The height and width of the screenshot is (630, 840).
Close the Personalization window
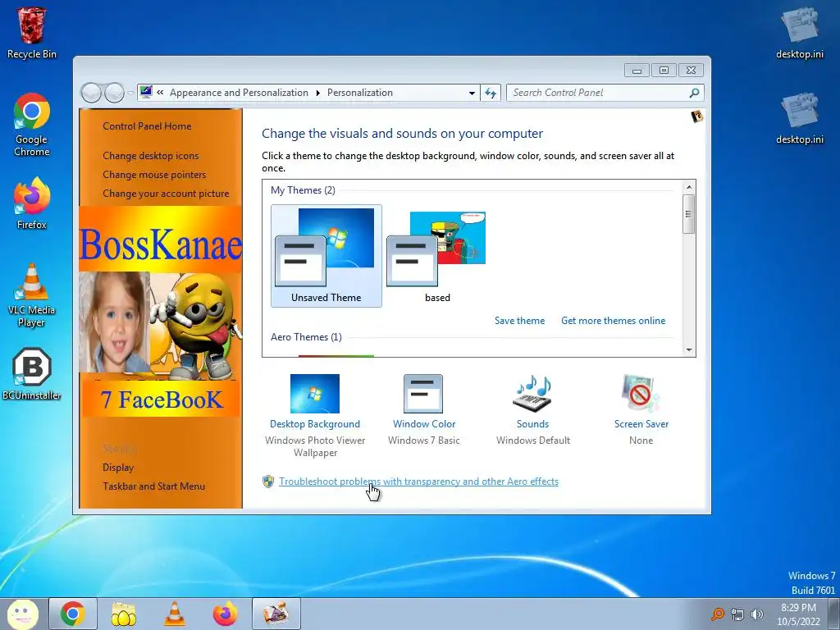pyautogui.click(x=691, y=71)
